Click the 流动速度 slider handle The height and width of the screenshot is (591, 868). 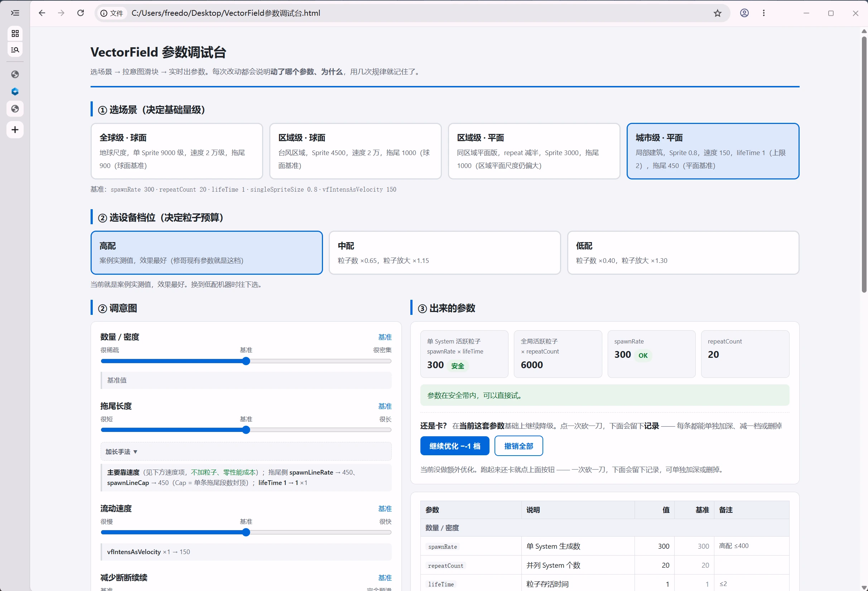[246, 532]
